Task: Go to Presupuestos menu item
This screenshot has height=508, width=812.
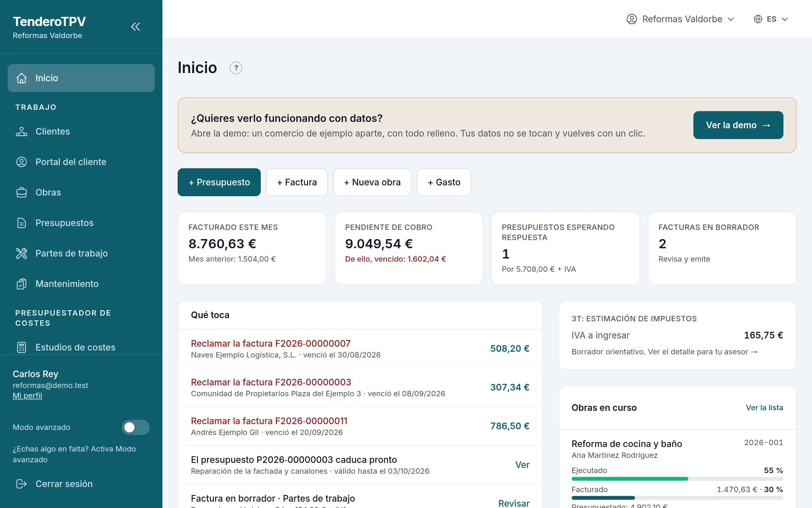Action: point(81,223)
